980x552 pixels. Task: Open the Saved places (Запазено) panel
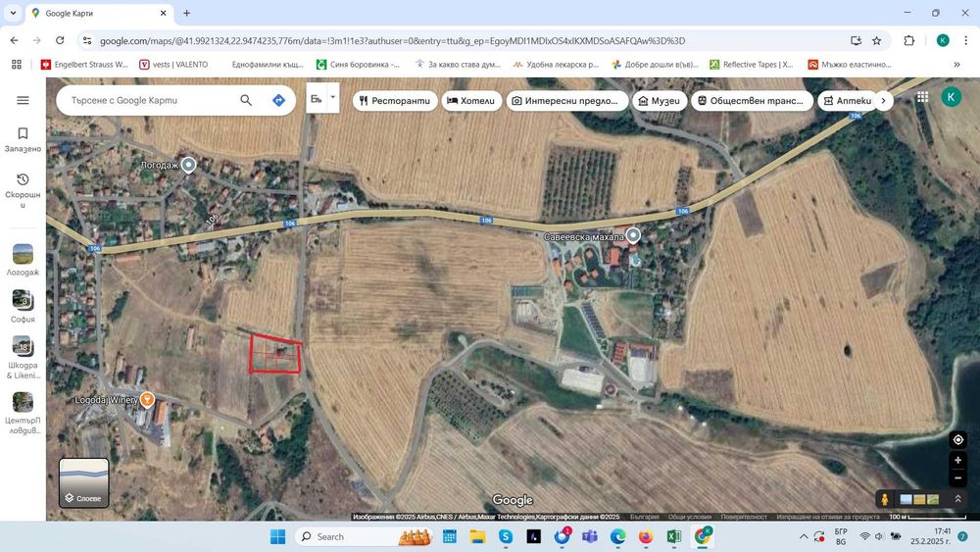tap(23, 139)
